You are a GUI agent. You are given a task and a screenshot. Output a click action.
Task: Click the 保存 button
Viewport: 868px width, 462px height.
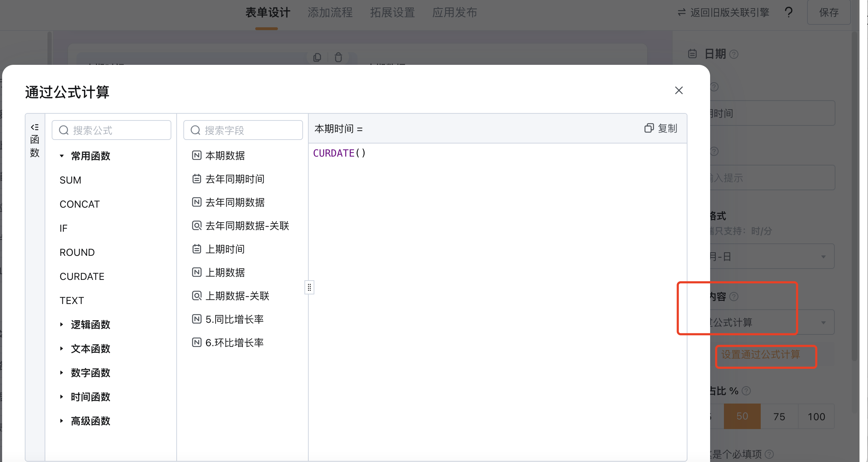click(829, 13)
